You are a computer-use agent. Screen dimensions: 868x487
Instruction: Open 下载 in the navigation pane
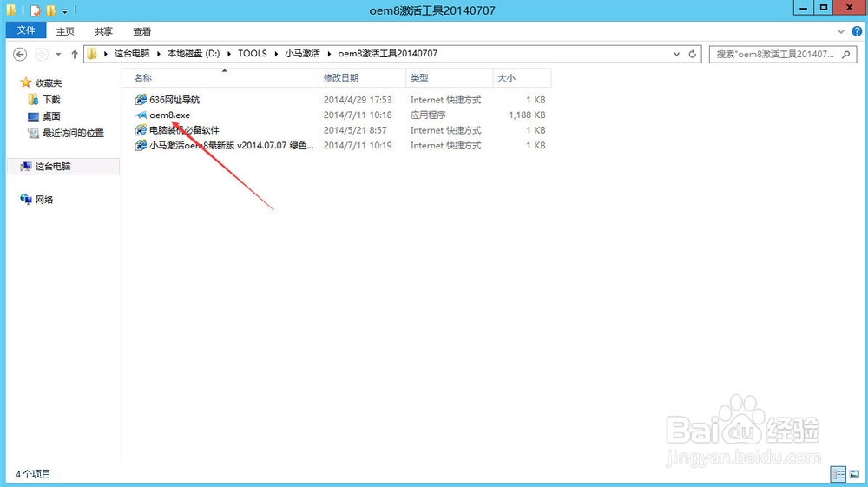click(51, 100)
